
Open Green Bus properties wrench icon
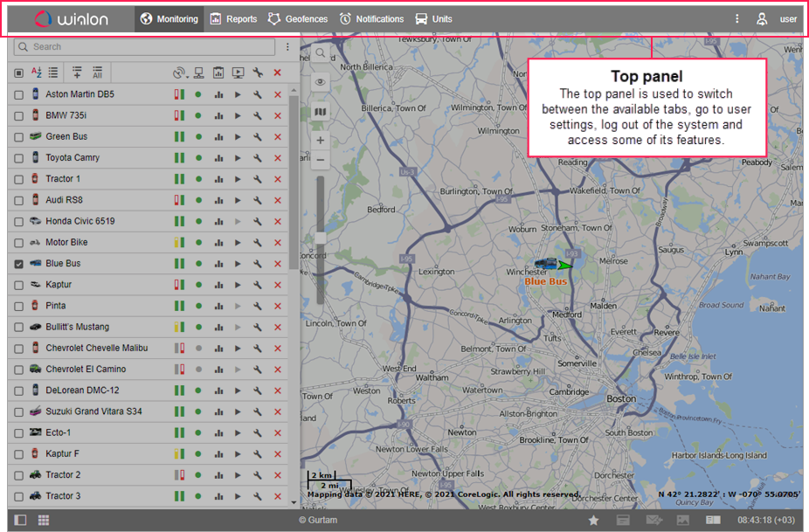[258, 137]
